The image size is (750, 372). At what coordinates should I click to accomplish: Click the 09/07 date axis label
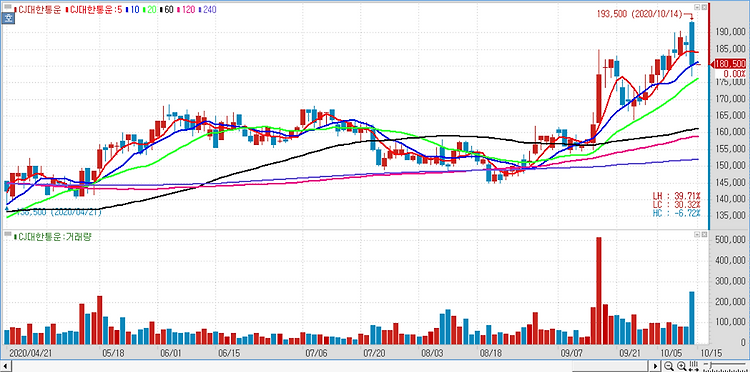pyautogui.click(x=571, y=353)
